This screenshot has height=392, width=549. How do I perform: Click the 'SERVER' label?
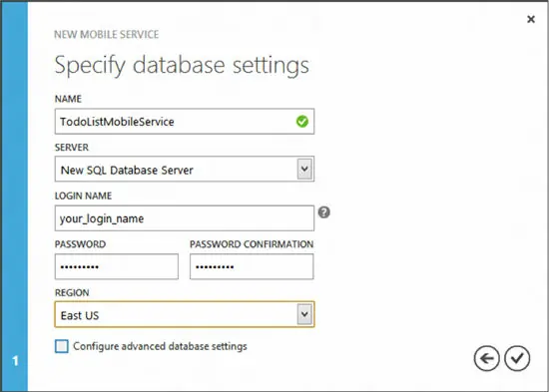pos(72,148)
